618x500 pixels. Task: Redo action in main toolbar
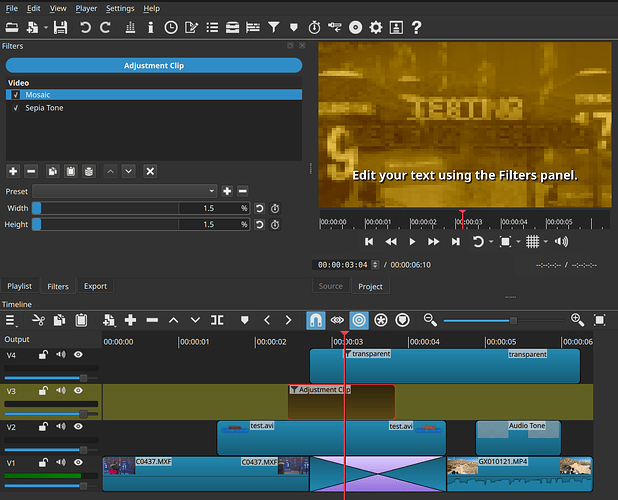click(105, 27)
